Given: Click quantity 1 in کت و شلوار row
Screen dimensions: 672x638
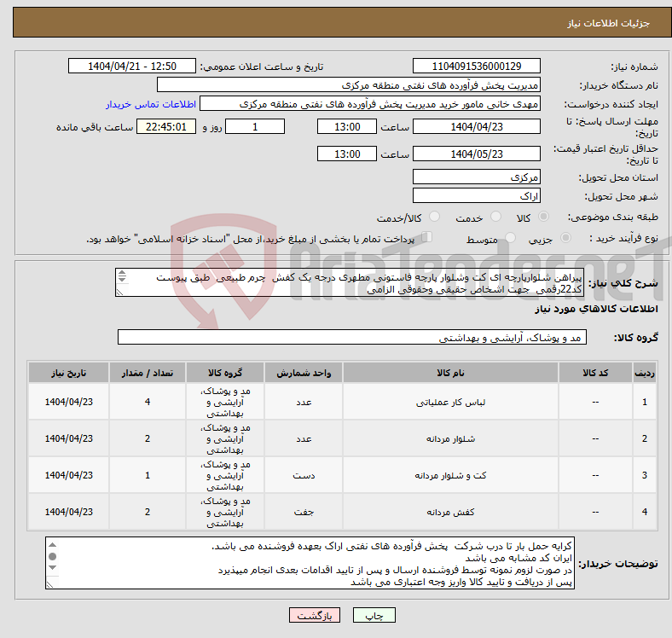Looking at the screenshot, I should [148, 475].
